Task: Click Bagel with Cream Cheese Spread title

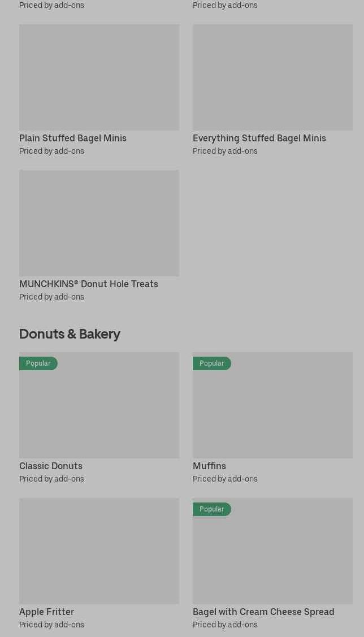Action: coord(263,612)
